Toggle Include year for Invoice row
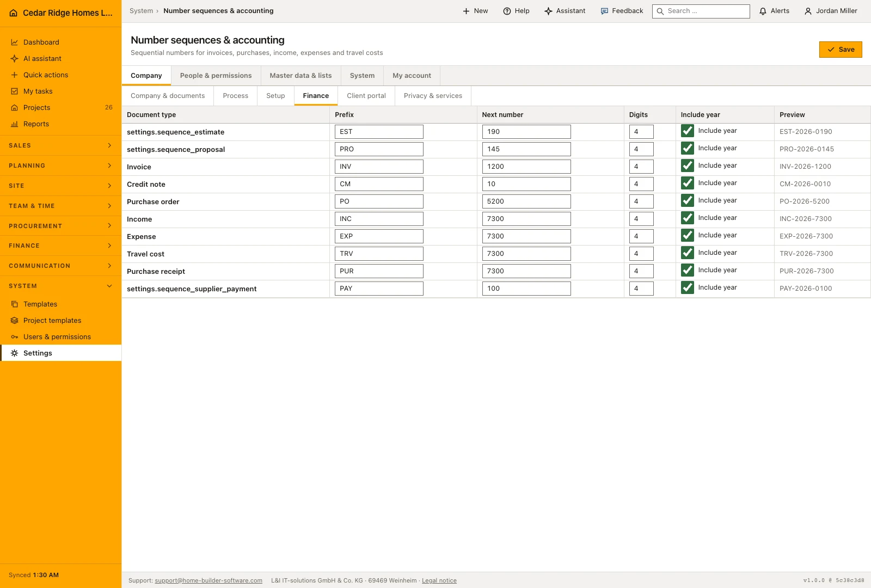The image size is (871, 588). [688, 166]
